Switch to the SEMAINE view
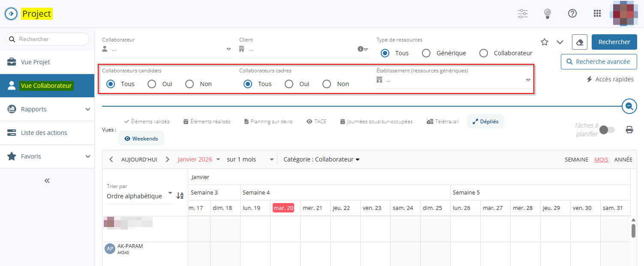This screenshot has height=266, width=644. 576,159
